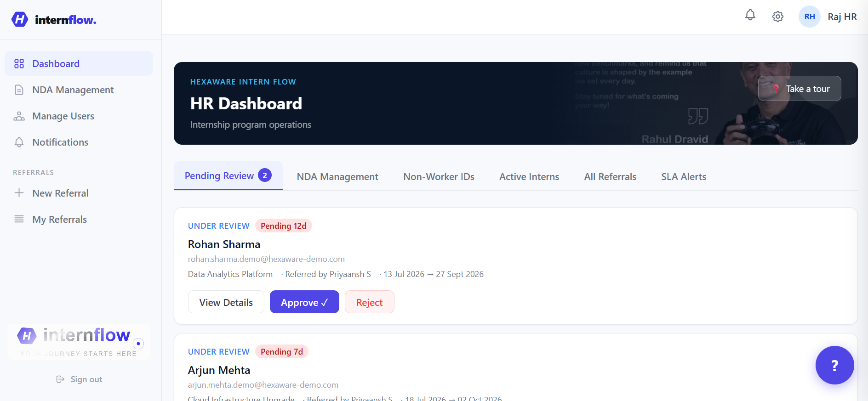The width and height of the screenshot is (868, 401).
Task: Go to Dashboard in sidebar
Action: tap(79, 63)
